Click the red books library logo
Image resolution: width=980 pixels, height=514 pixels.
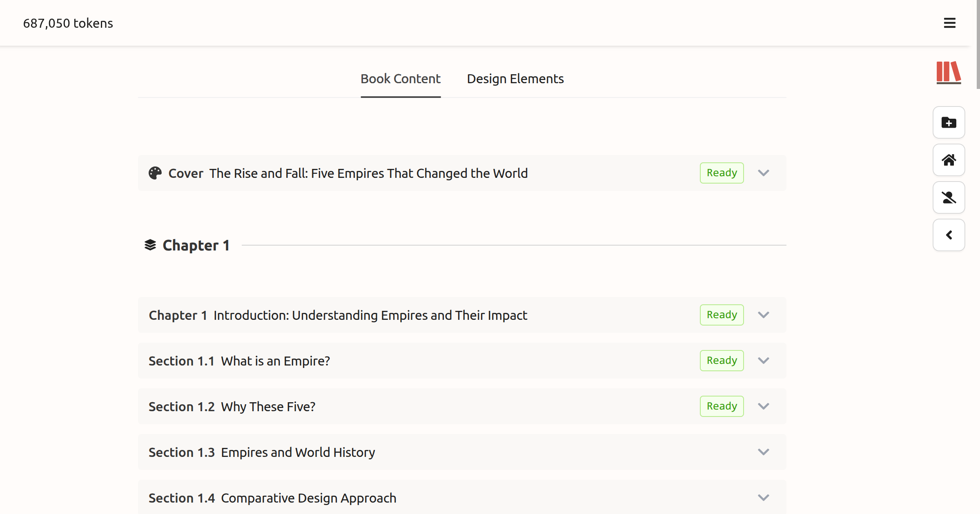click(x=948, y=73)
